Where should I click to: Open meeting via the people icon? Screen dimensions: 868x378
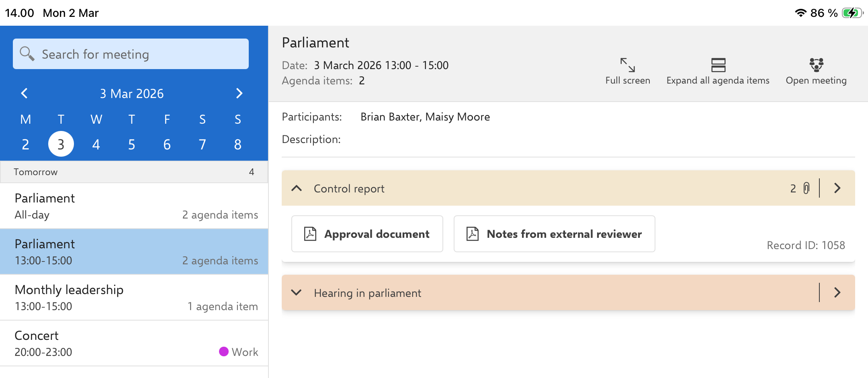(816, 65)
